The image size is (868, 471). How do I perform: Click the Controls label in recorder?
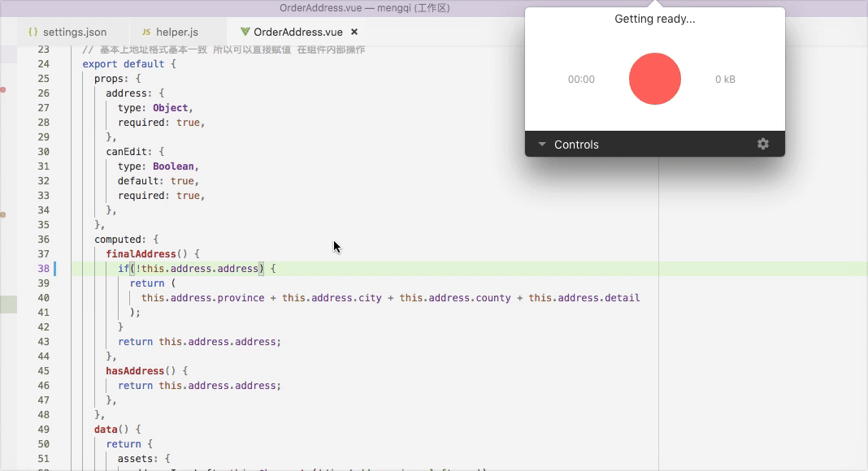tap(576, 145)
